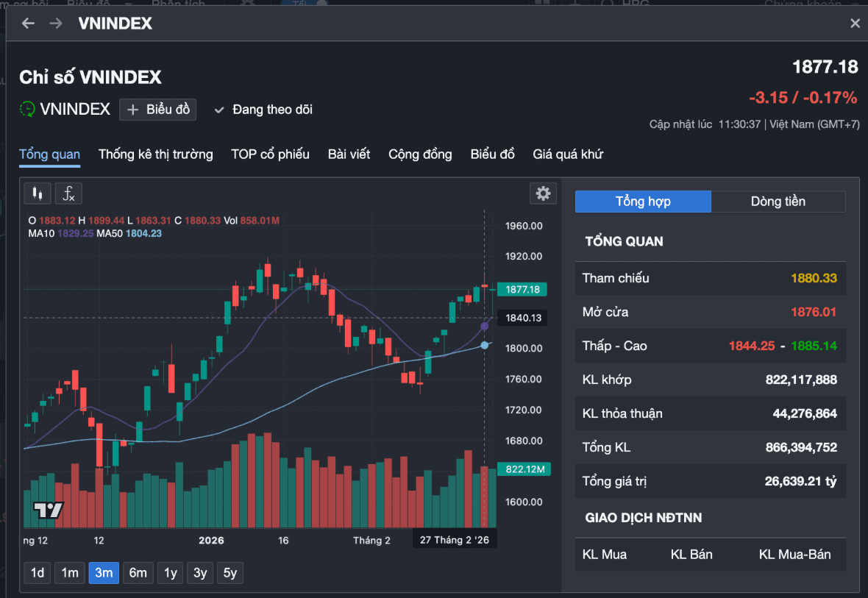868x598 pixels.
Task: Click the KL Bán column header
Action: coord(691,555)
